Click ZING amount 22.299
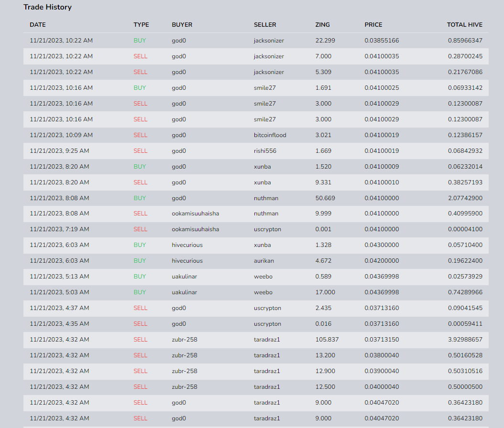Screen dimensions: 504x428 point(325,41)
